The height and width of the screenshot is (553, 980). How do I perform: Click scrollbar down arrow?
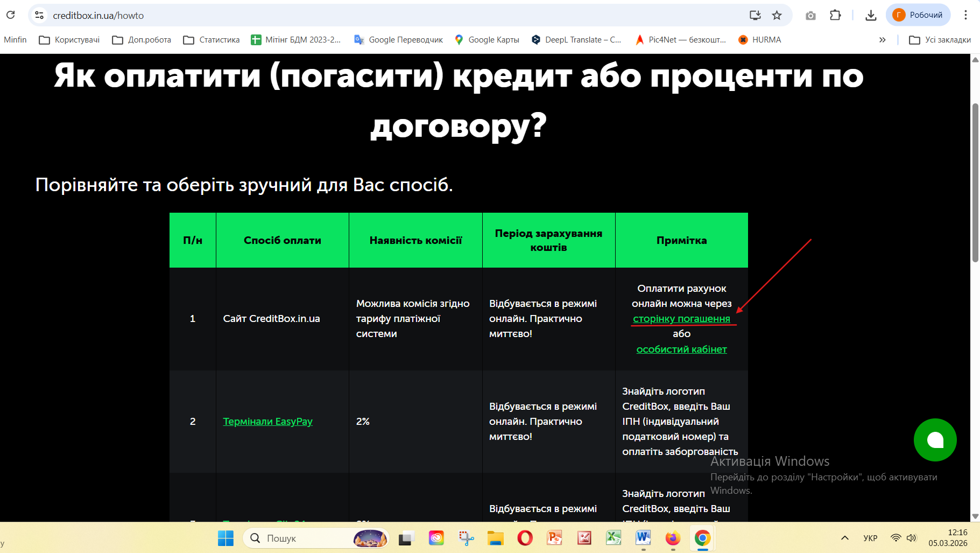pyautogui.click(x=975, y=516)
